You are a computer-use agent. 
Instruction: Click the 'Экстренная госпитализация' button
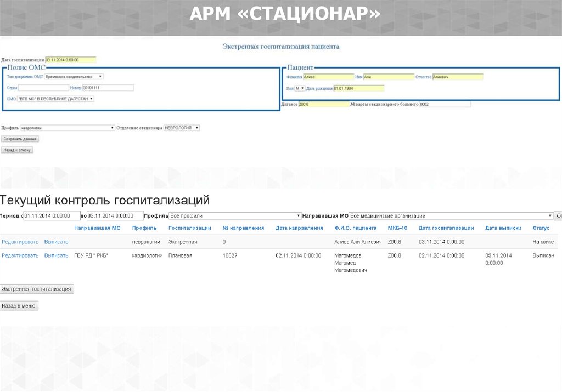(37, 289)
